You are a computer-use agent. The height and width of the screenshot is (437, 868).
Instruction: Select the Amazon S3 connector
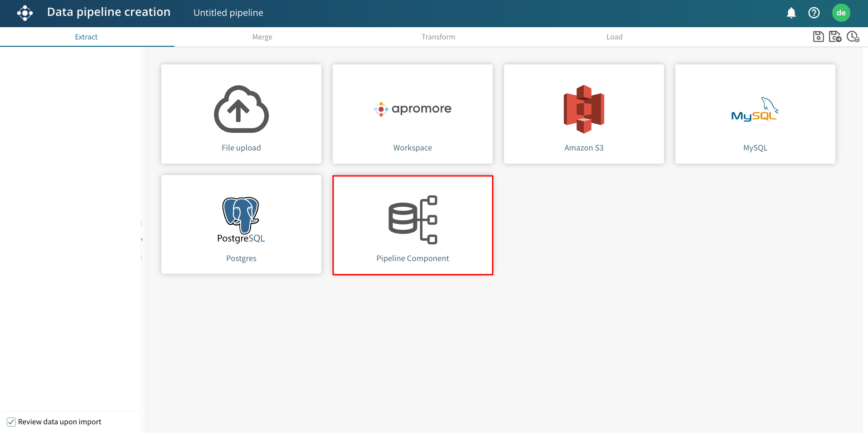[584, 114]
